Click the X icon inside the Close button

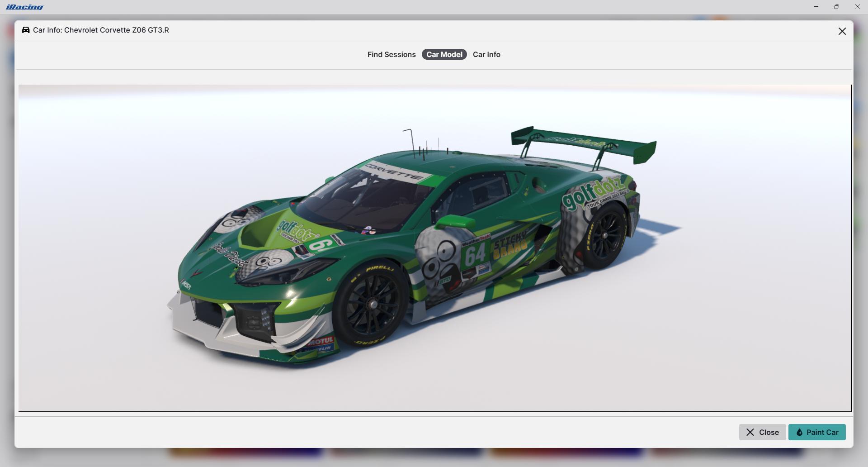pos(750,432)
